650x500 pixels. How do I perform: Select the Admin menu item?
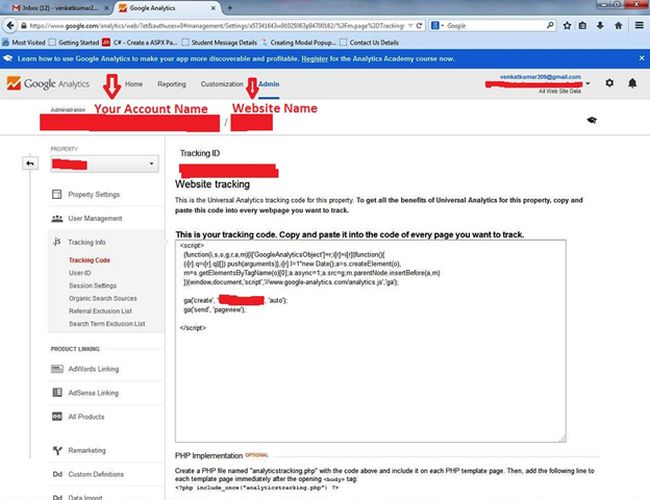tap(269, 84)
